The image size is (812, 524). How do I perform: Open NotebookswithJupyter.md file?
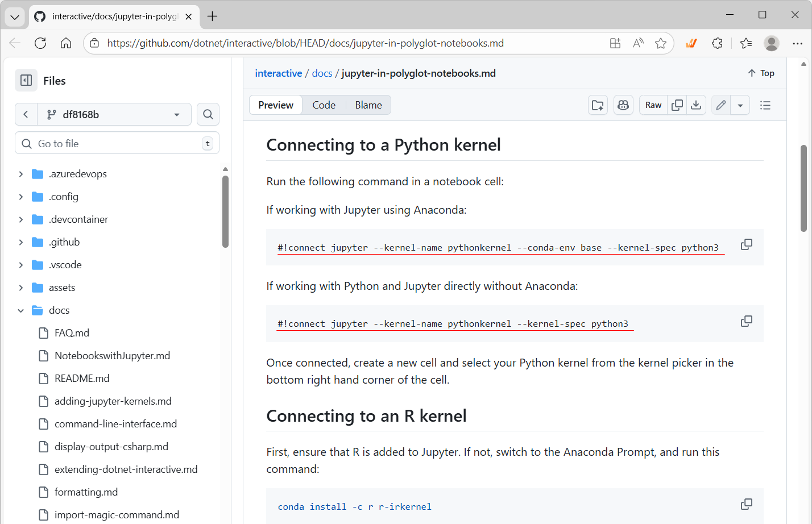112,356
